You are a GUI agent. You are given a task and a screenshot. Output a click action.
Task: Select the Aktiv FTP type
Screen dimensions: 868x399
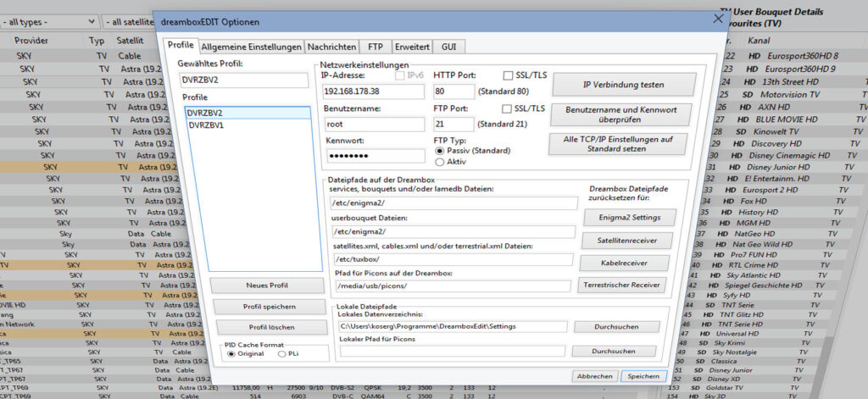(439, 161)
